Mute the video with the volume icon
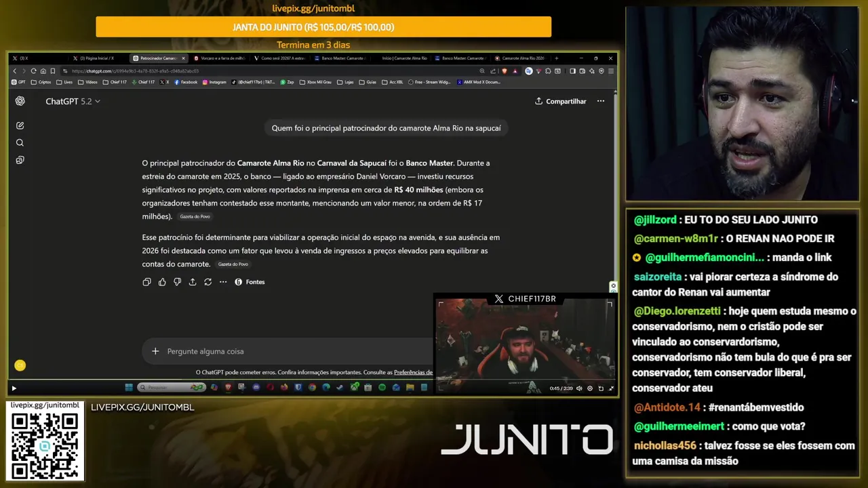Viewport: 868px width, 488px height. click(x=579, y=388)
